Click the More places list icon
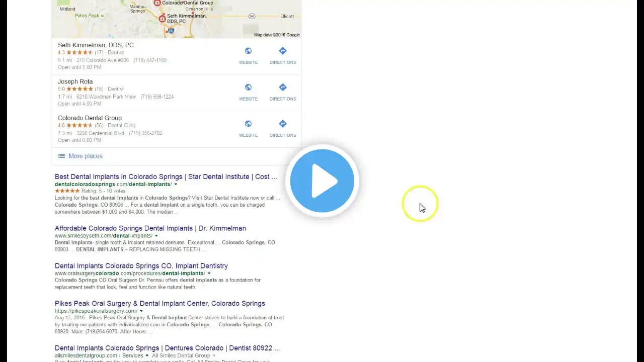The image size is (644, 362). 61,156
